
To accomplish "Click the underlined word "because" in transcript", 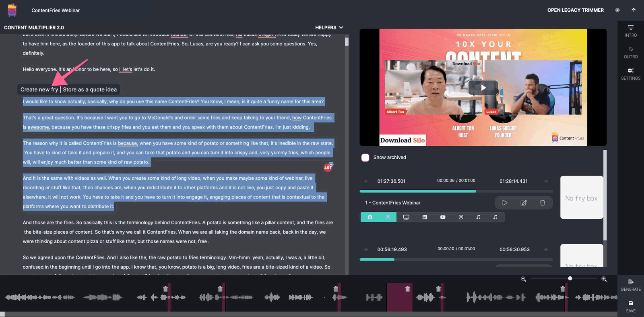I will 128,143.
